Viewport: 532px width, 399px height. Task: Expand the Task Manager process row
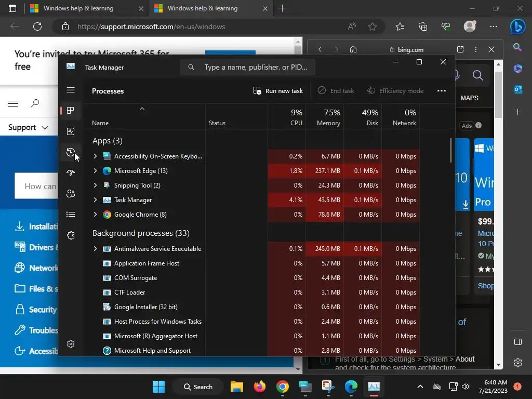(x=96, y=200)
